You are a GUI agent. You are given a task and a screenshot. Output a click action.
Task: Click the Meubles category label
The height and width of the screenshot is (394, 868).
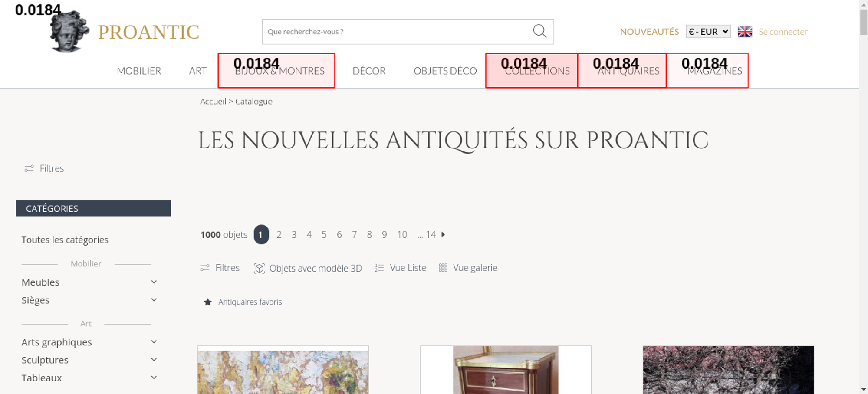(40, 282)
